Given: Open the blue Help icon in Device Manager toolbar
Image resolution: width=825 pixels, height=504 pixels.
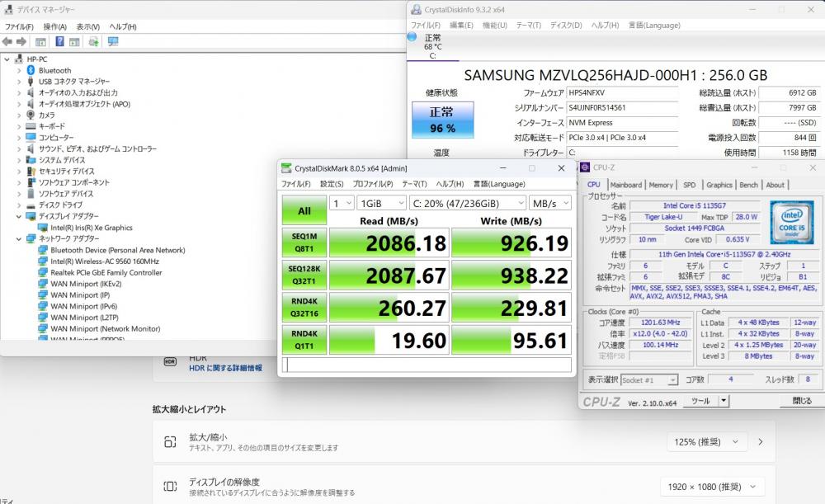Looking at the screenshot, I should coord(60,41).
